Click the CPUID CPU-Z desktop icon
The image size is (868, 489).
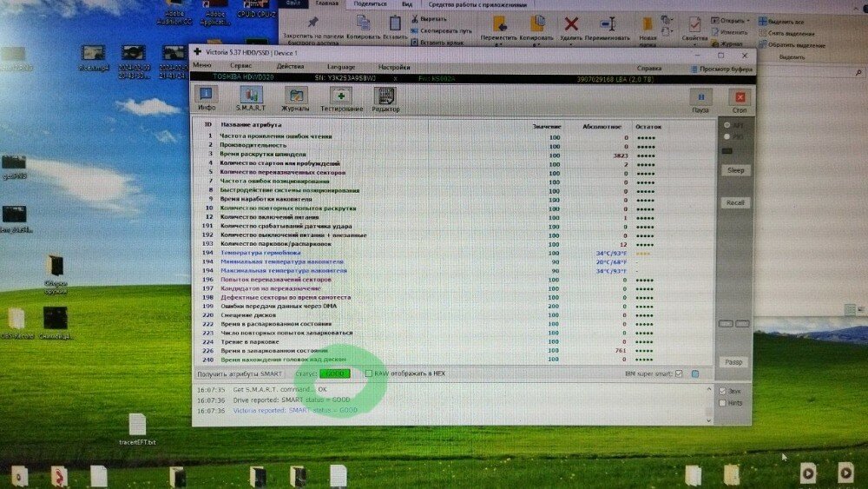tap(256, 9)
